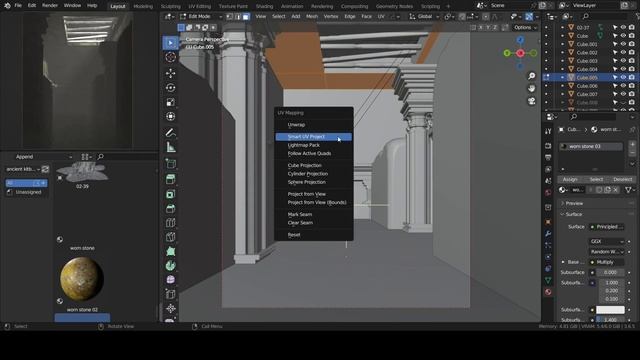The height and width of the screenshot is (360, 640).
Task: Toggle Cube.002 selectable arrow icon
Action: click(615, 52)
